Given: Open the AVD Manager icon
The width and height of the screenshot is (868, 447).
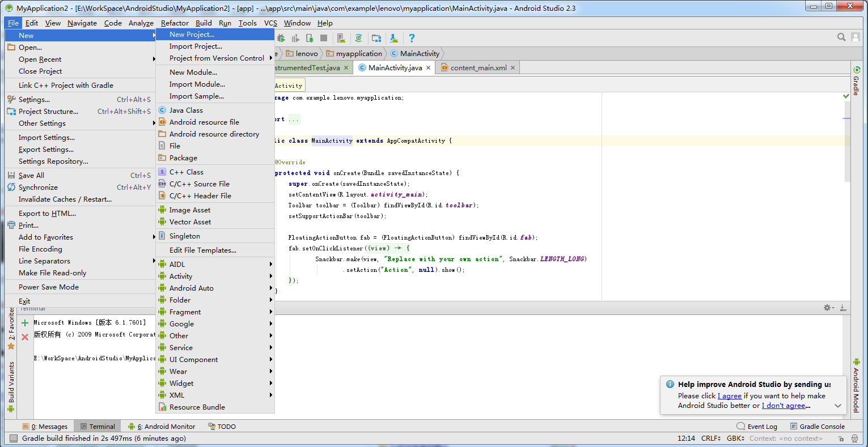Looking at the screenshot, I should 341,38.
